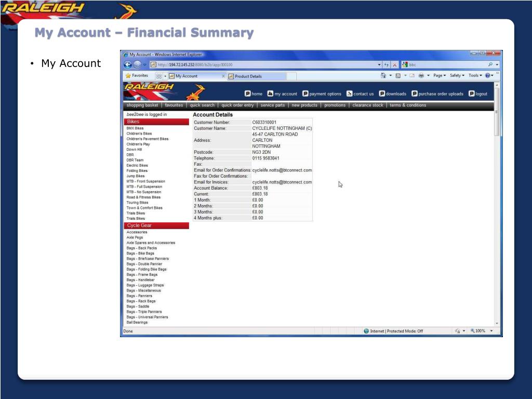
Task: Click the Help question mark icon
Action: pyautogui.click(x=487, y=76)
